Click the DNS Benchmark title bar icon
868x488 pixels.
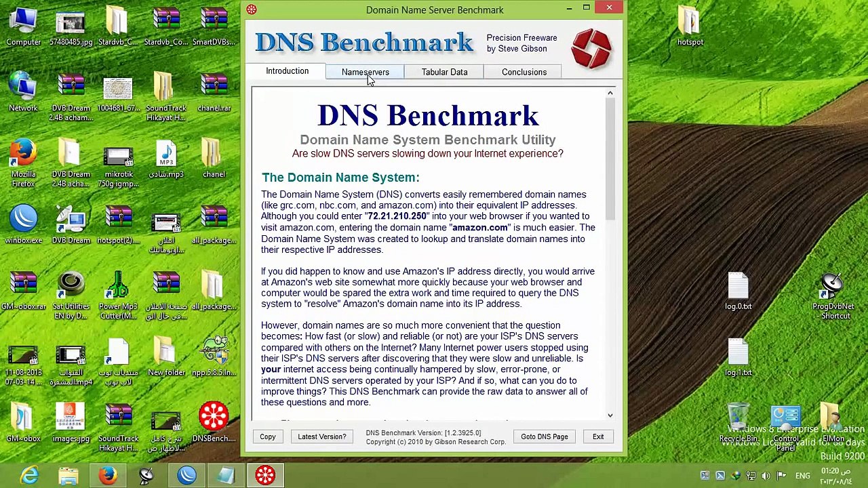(252, 9)
